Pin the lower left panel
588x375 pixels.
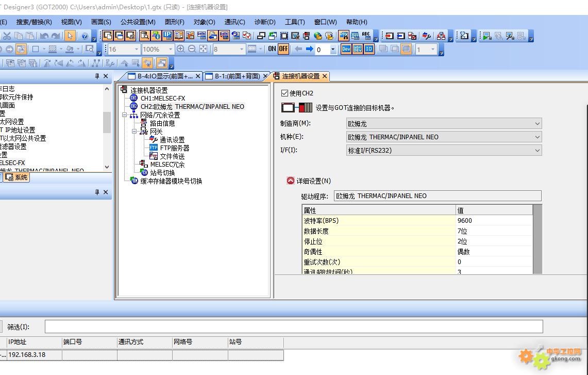[97, 192]
